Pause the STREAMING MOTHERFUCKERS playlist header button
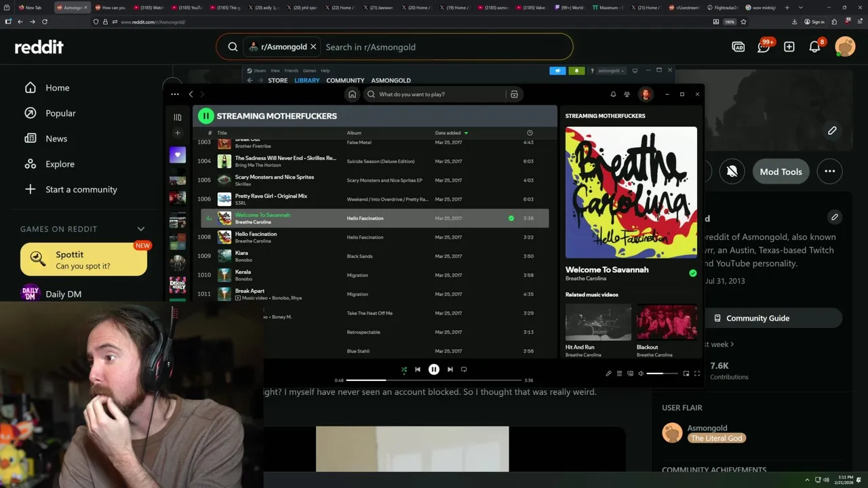 pyautogui.click(x=205, y=116)
